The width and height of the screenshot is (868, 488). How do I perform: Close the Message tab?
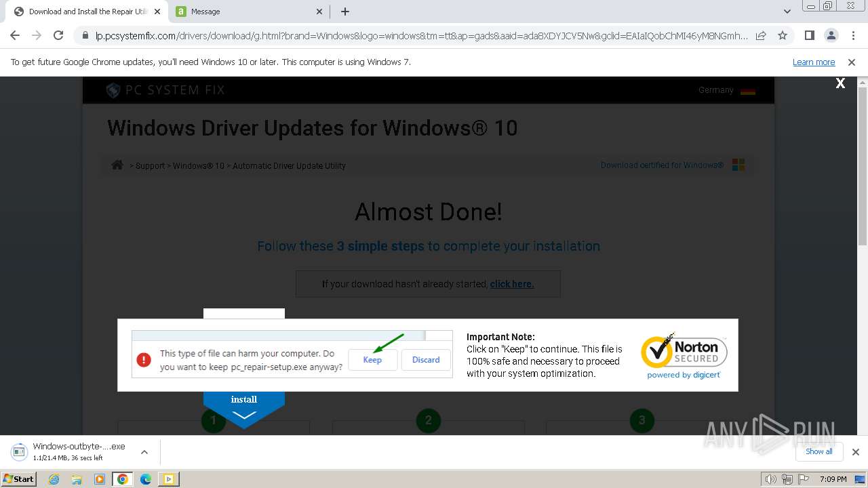click(320, 12)
